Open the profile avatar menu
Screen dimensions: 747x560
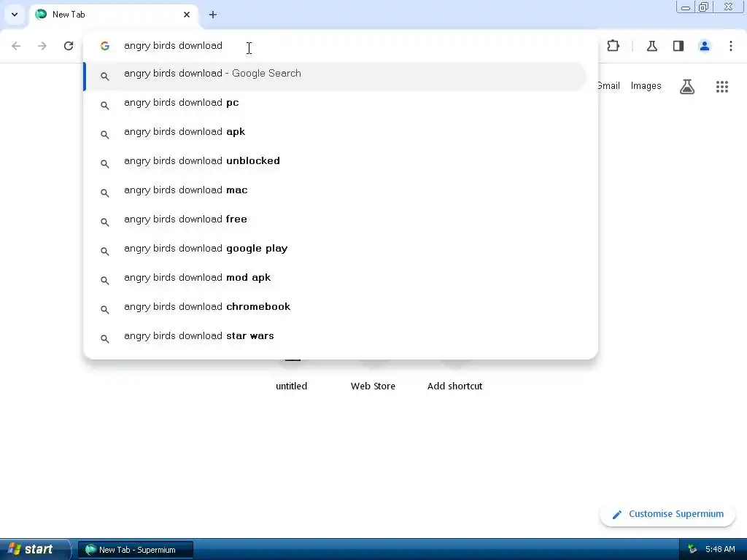click(x=704, y=46)
